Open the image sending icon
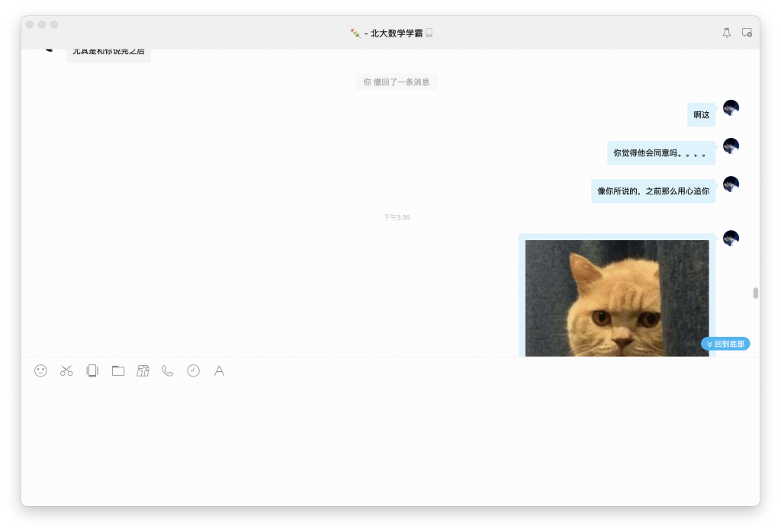781x532 pixels. [143, 370]
